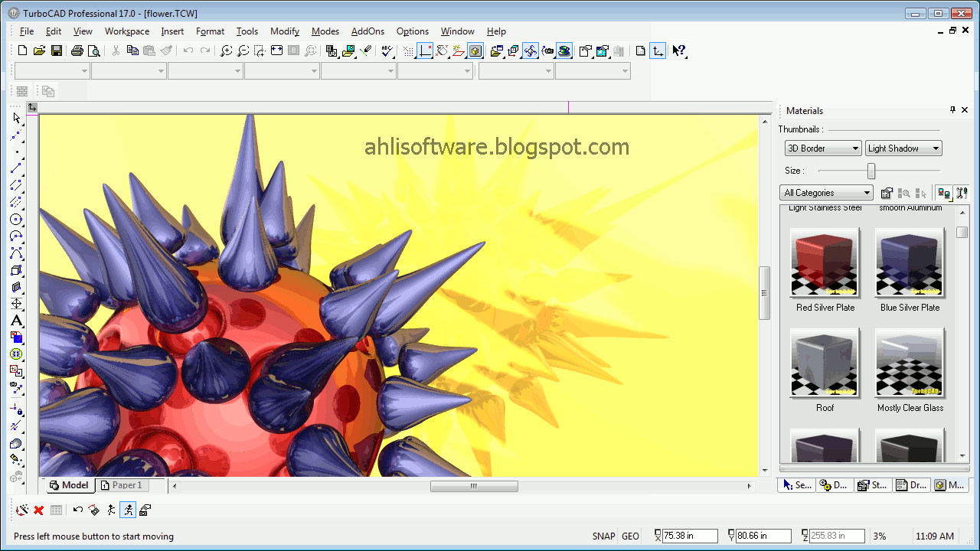Open the Light Shadow dropdown
Screen dimensions: 980x551
903,148
